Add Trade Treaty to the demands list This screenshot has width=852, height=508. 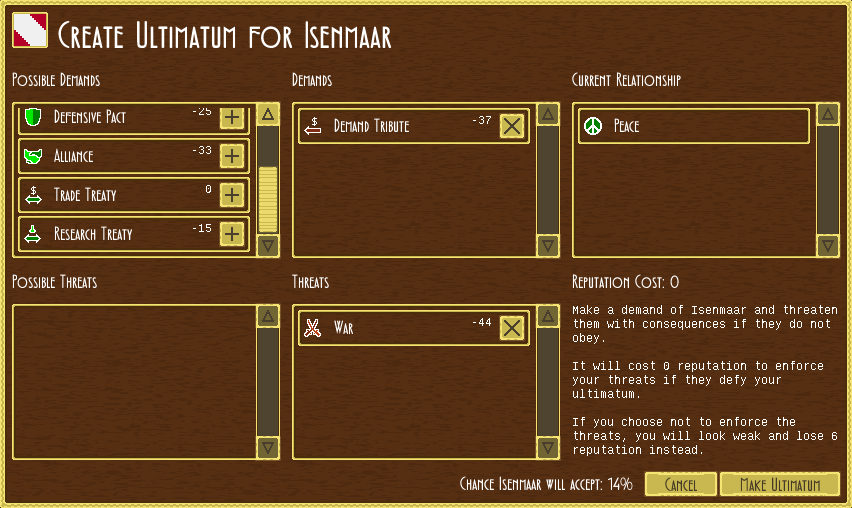click(232, 195)
